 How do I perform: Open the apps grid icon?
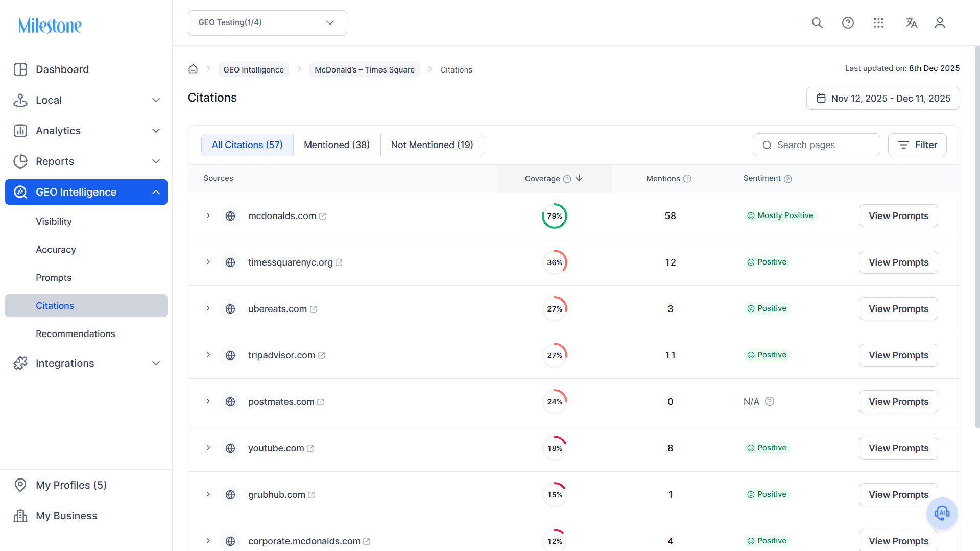pyautogui.click(x=878, y=23)
